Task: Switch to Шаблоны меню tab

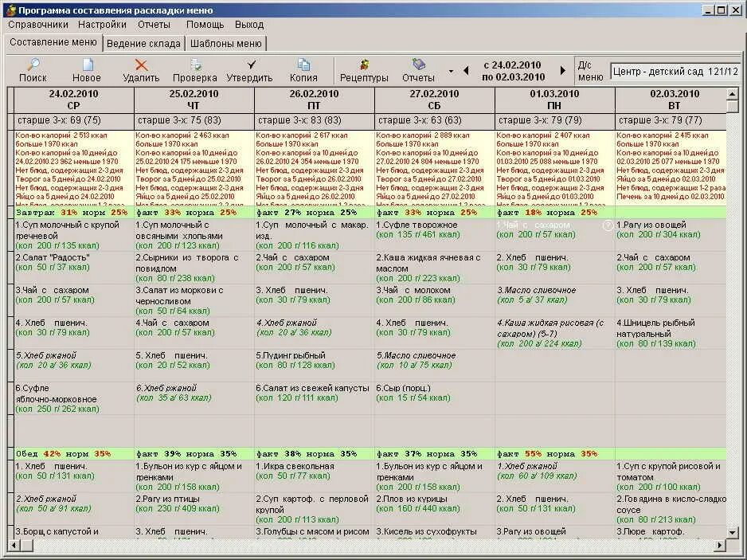Action: [x=226, y=43]
